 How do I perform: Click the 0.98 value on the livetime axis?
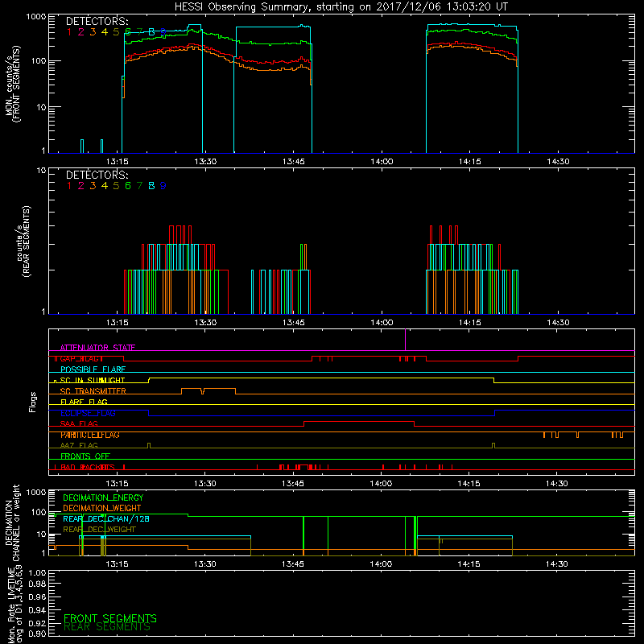(x=37, y=584)
